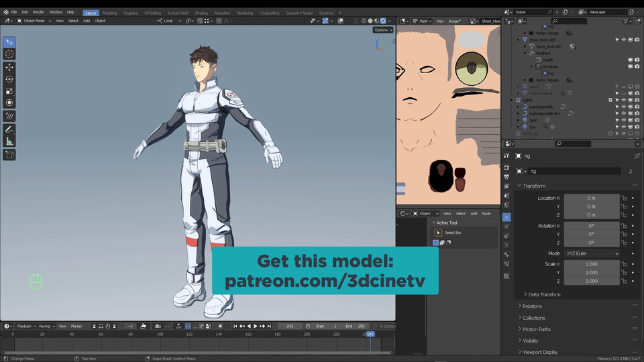Open the viewport Options dropdown

coord(383,30)
